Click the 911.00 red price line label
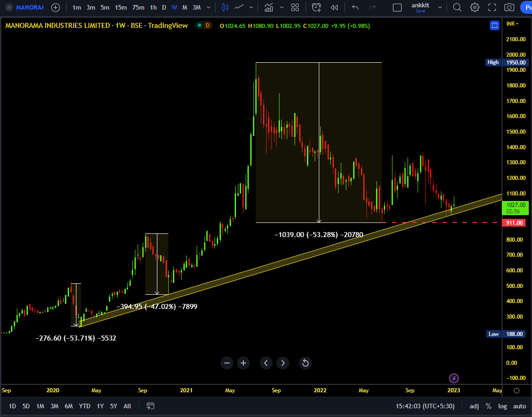The width and height of the screenshot is (532, 417). (x=514, y=223)
